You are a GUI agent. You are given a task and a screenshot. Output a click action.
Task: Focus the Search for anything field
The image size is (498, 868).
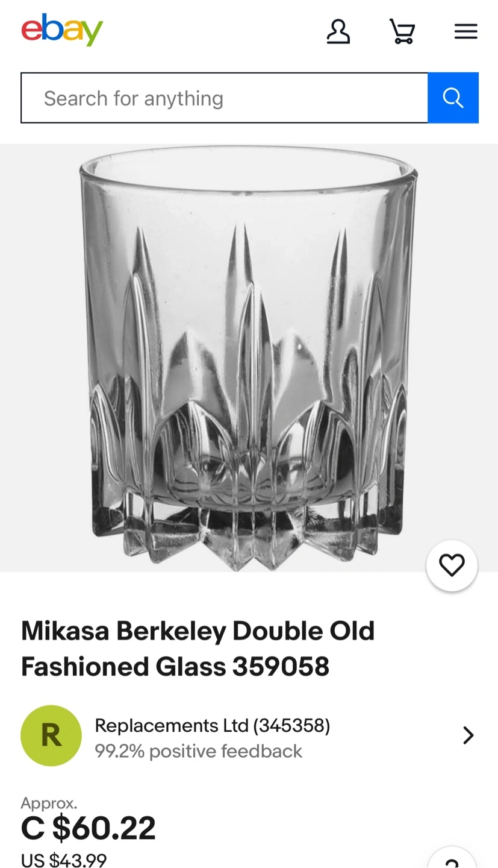point(225,98)
